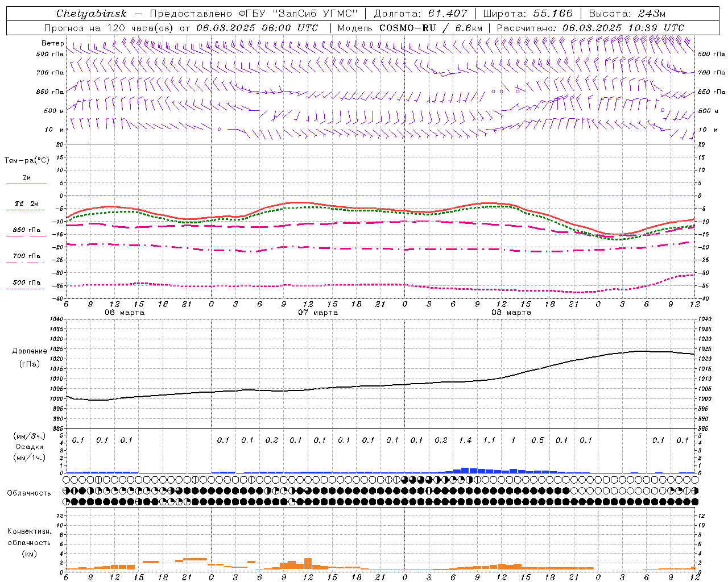Click the 'Модель COSMO-RU / 6.6км' model label
Viewport: 728px width, 582px height.
[410, 28]
